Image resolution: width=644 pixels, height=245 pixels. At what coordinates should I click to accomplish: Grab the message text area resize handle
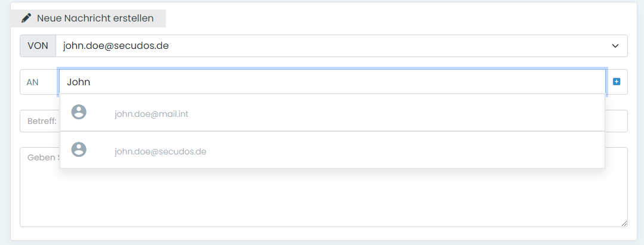pos(624,224)
